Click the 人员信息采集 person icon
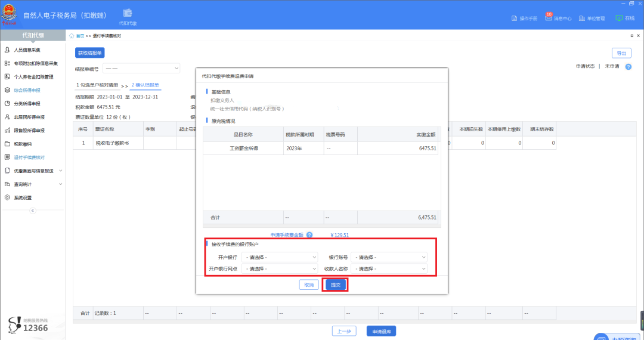Viewport: 644px width, 340px height. pyautogui.click(x=7, y=50)
